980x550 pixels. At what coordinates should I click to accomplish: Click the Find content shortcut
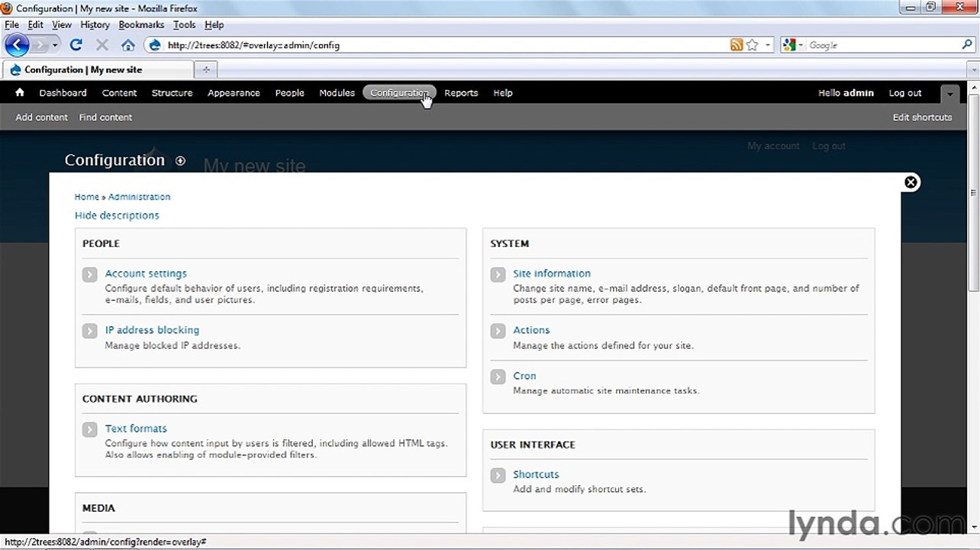(x=105, y=117)
